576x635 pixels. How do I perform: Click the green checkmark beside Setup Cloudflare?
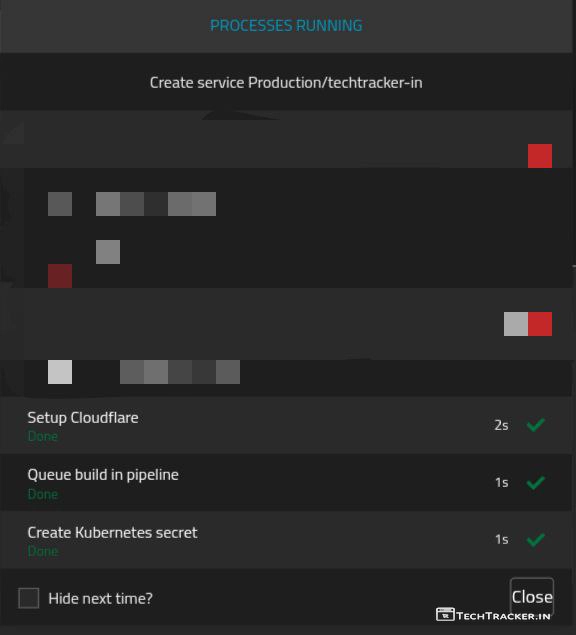pyautogui.click(x=535, y=425)
